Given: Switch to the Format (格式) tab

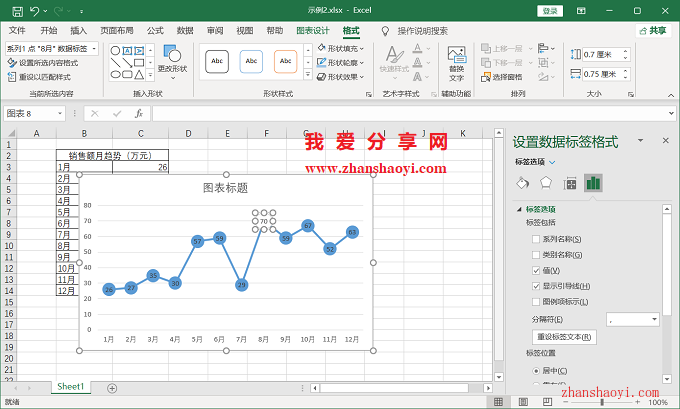Looking at the screenshot, I should (351, 31).
